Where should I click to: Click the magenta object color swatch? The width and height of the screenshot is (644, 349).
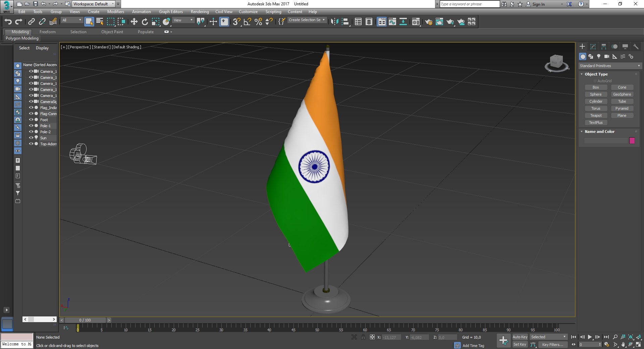pos(632,141)
